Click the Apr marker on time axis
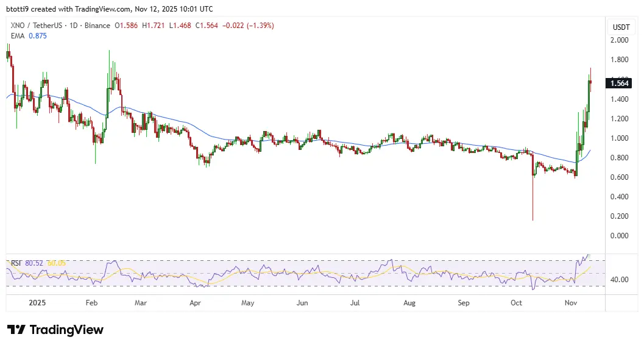 [x=196, y=302]
